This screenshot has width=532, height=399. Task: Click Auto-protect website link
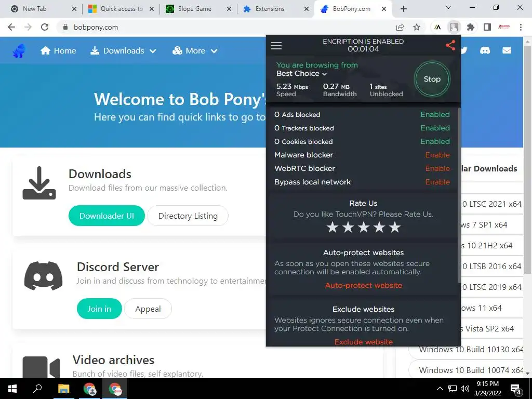[363, 285]
